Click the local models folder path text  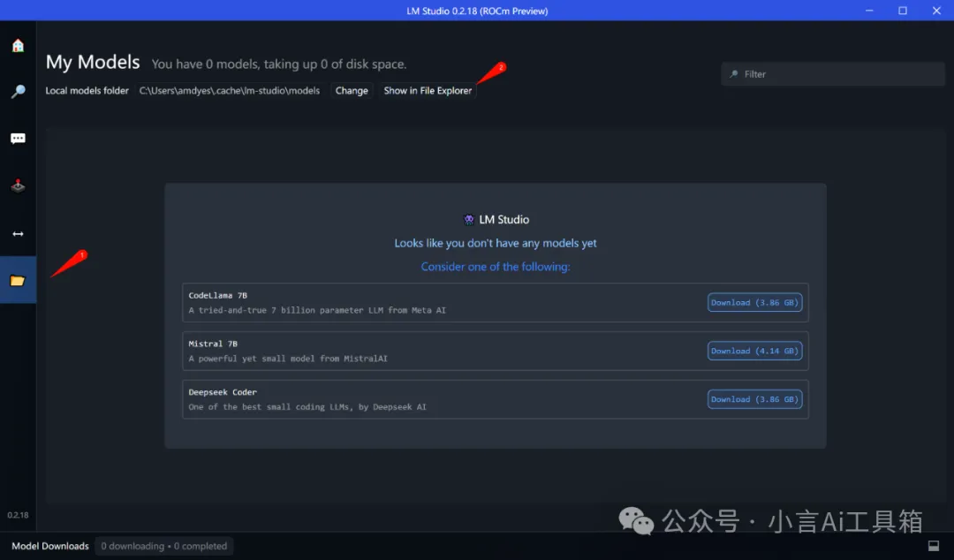[230, 91]
